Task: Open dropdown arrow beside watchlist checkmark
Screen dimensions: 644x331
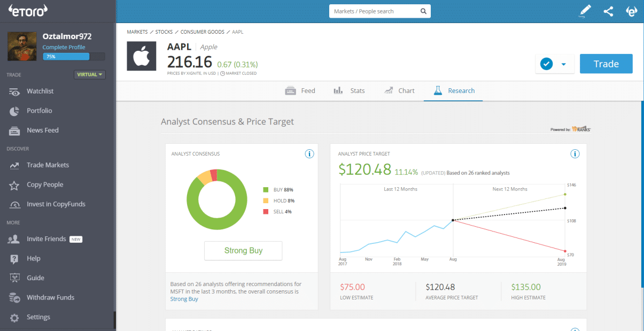Action: [563, 64]
